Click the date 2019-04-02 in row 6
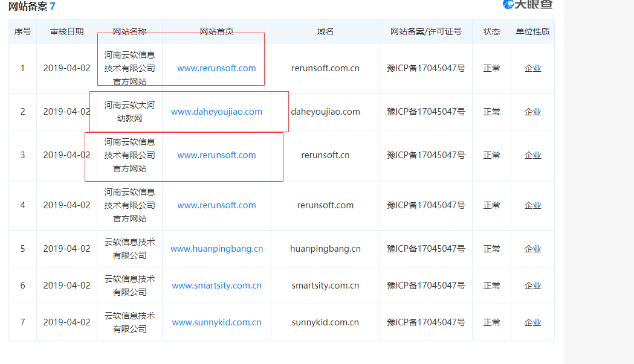 click(66, 286)
